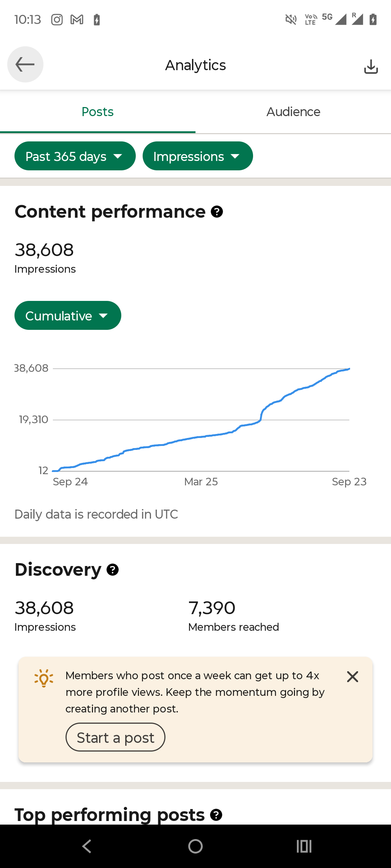This screenshot has height=868, width=391.
Task: Tap the back arrow button
Action: point(25,65)
